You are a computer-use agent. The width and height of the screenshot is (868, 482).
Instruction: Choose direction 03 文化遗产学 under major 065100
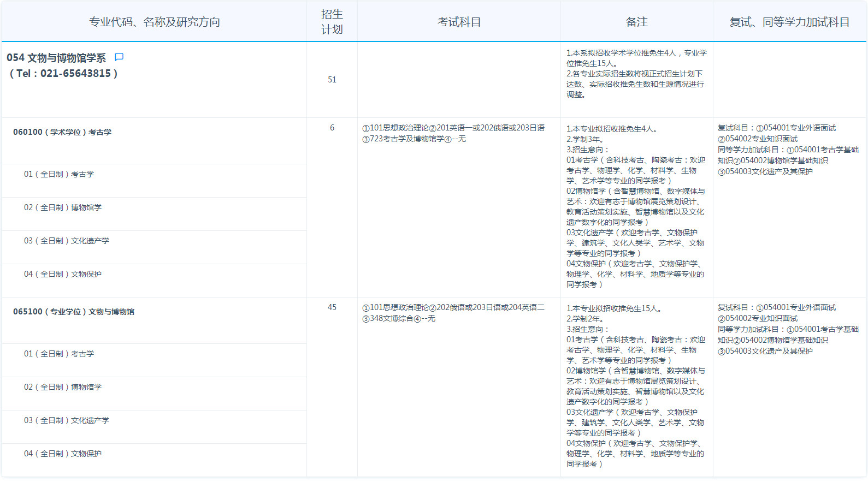click(x=67, y=420)
